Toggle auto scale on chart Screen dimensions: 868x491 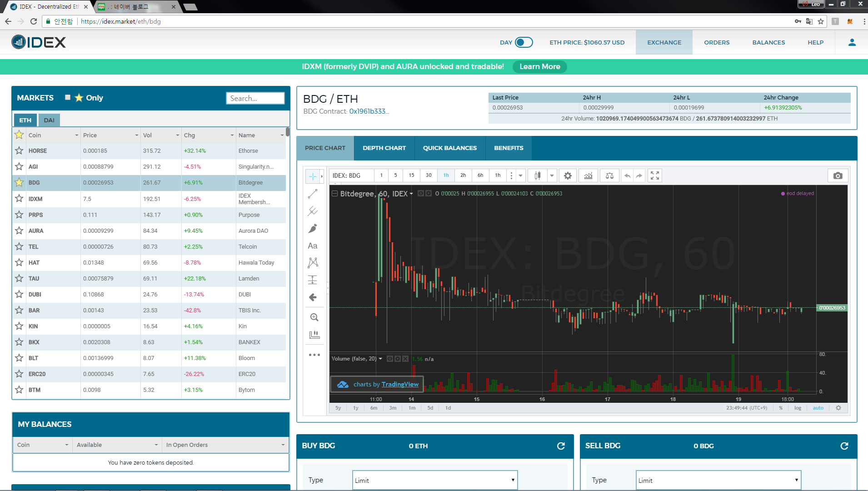(818, 408)
